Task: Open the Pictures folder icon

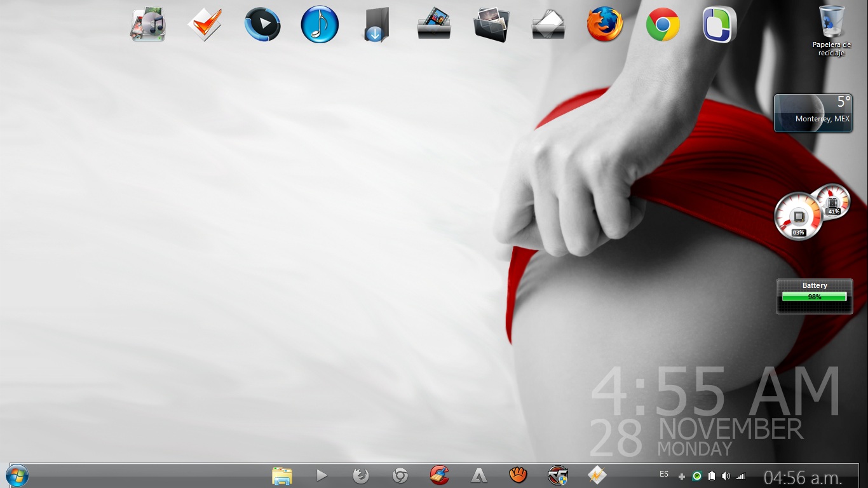Action: [x=491, y=25]
